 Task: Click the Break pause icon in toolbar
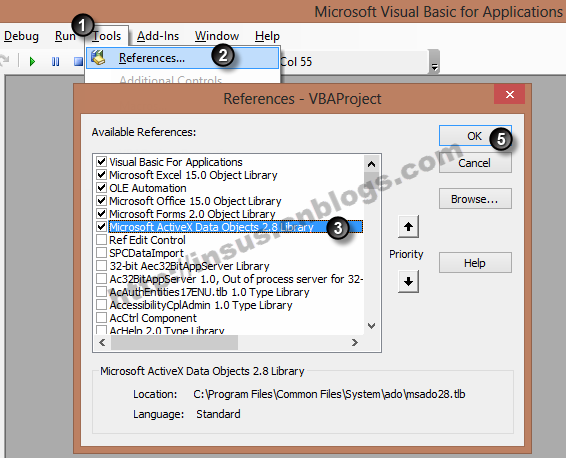(55, 62)
